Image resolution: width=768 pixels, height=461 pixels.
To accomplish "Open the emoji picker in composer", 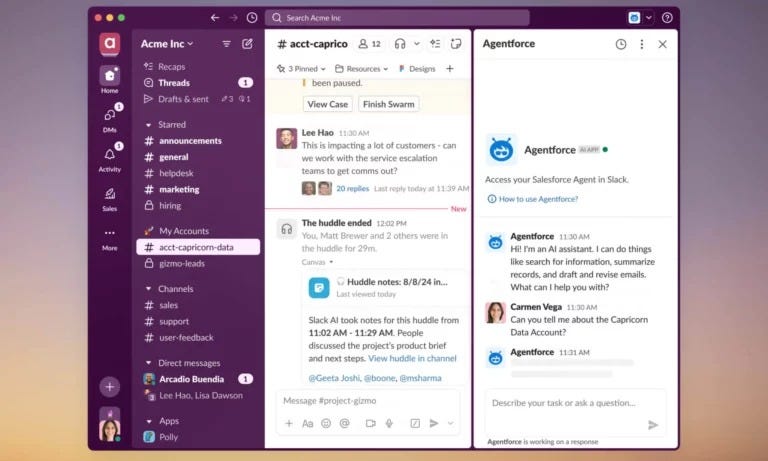I will coord(326,423).
